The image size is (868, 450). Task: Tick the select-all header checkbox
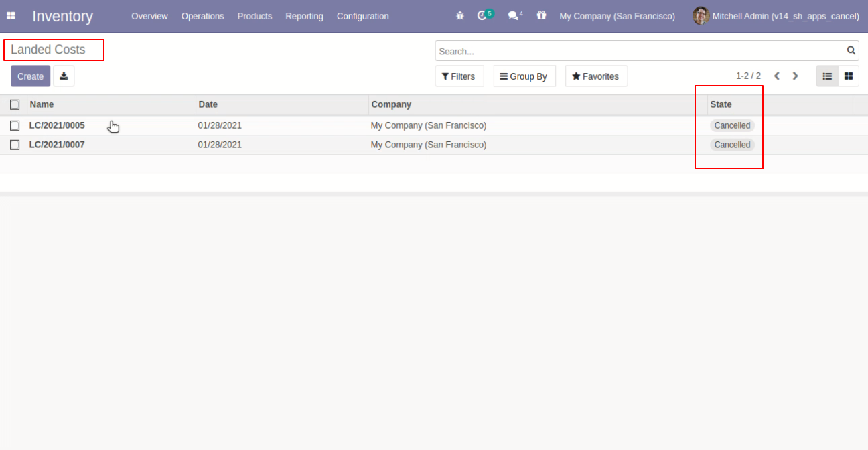[x=15, y=104]
